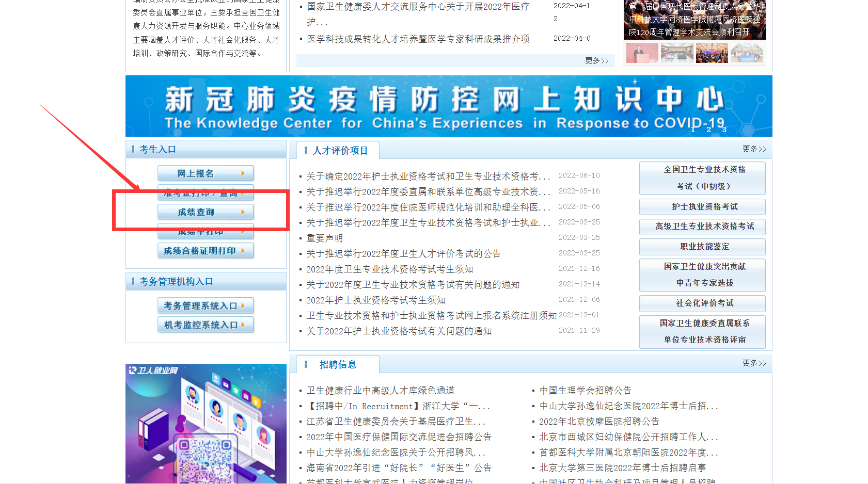The width and height of the screenshot is (868, 484).
Task: Open 卫生健康行业中高级人才库绿色通道
Action: pos(381,391)
